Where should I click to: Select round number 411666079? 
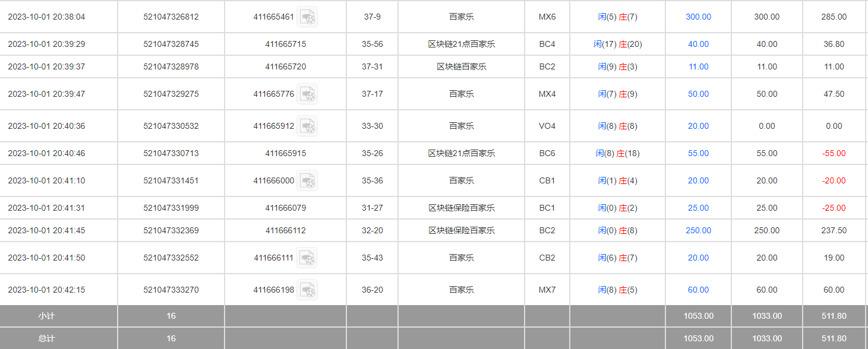tap(286, 208)
